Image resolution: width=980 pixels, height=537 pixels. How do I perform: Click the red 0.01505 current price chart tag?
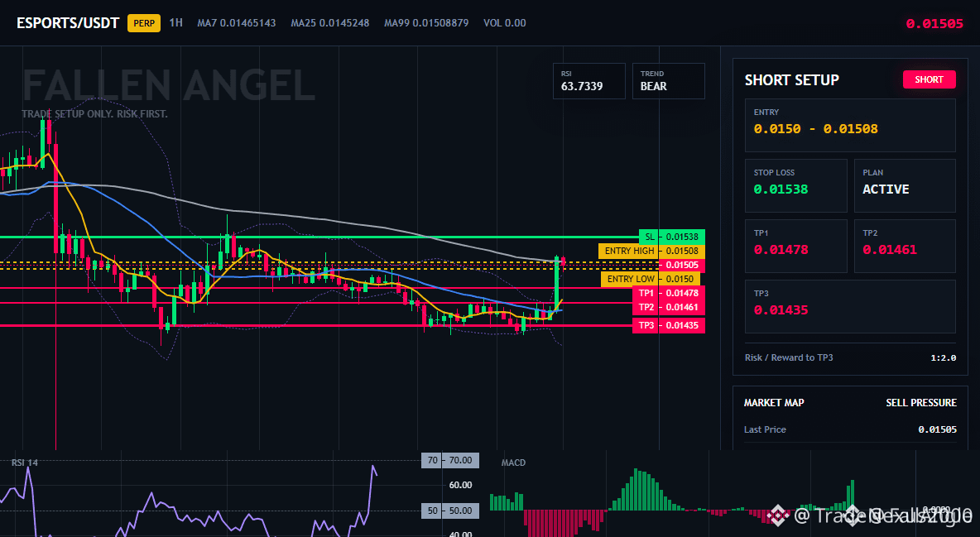[x=681, y=265]
